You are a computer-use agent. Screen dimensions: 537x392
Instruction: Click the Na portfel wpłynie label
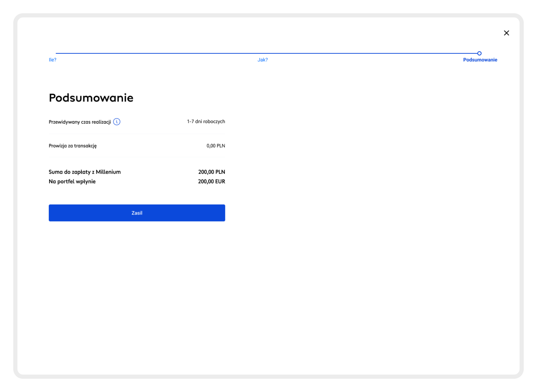point(72,181)
